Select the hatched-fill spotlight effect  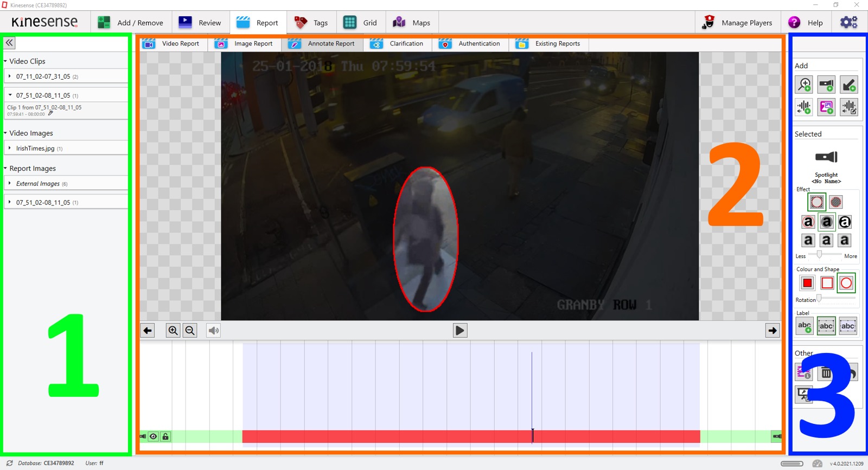click(836, 202)
